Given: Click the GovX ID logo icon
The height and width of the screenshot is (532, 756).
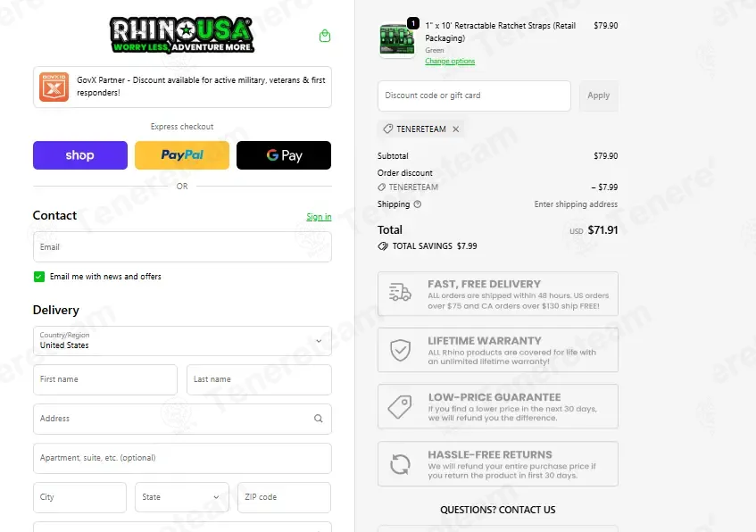Looking at the screenshot, I should (54, 87).
